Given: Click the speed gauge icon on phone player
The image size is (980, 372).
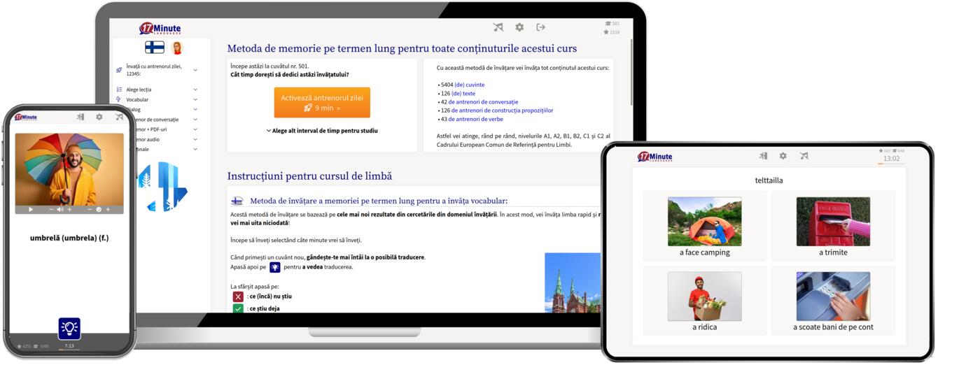Looking at the screenshot, I should click(x=99, y=209).
